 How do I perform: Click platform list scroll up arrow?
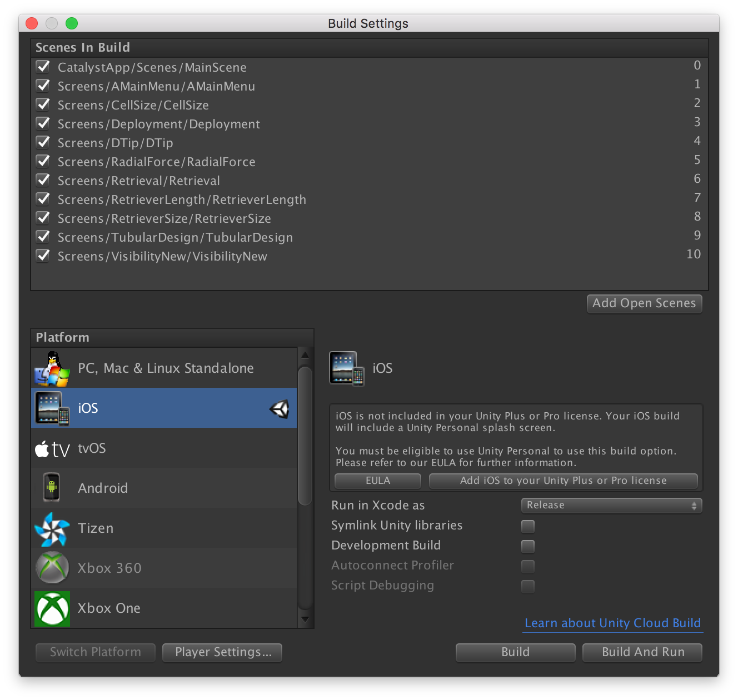[305, 354]
